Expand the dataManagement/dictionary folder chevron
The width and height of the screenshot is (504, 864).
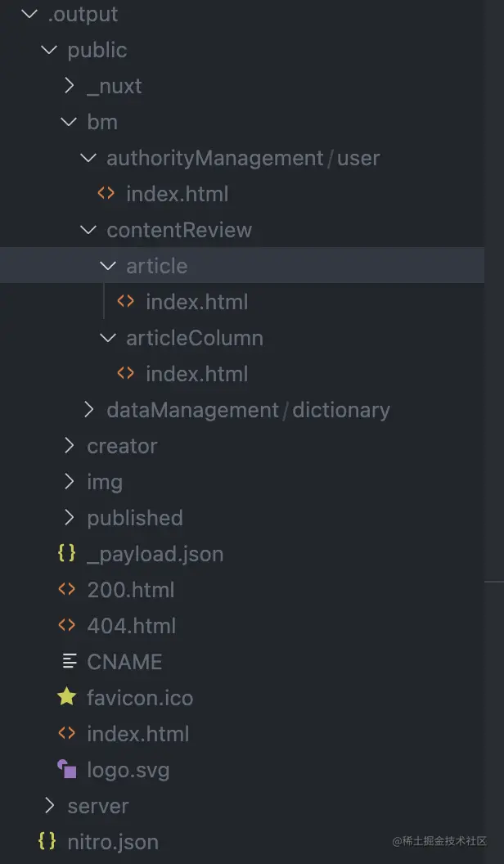point(89,409)
